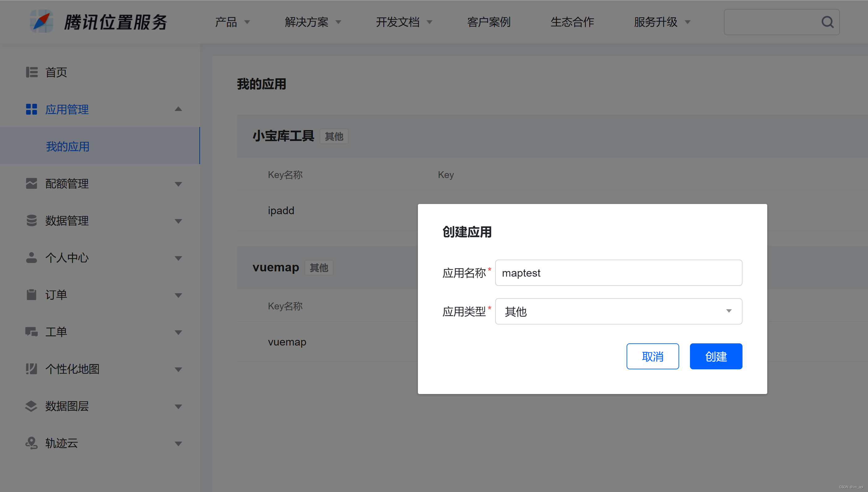Click the 轨迹云 track icon
This screenshot has width=868, height=492.
(32, 443)
